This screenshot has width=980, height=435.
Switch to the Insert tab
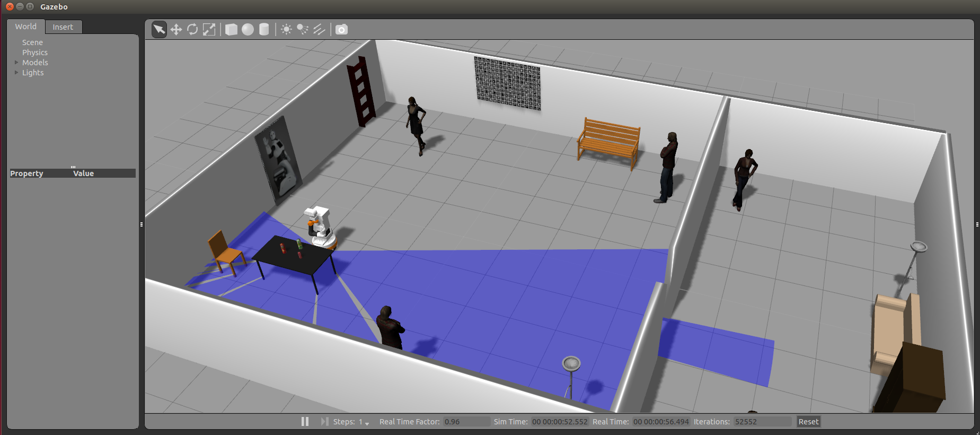(63, 27)
